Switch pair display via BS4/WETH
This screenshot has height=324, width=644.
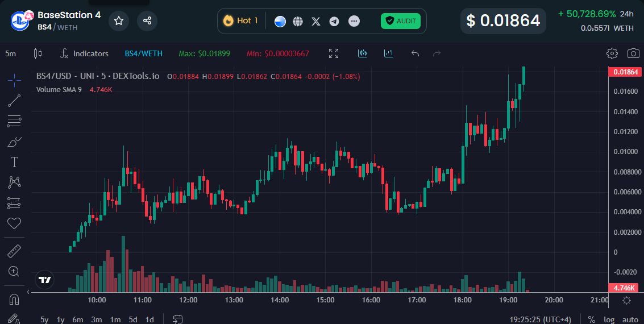[x=144, y=53]
